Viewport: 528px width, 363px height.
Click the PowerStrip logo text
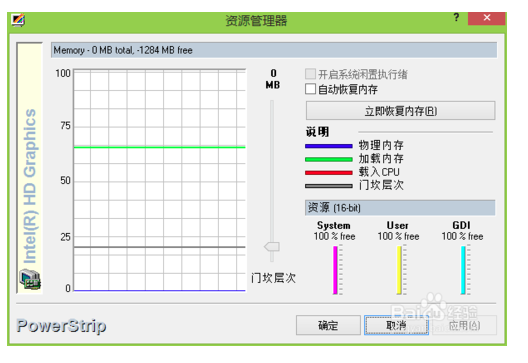point(61,326)
